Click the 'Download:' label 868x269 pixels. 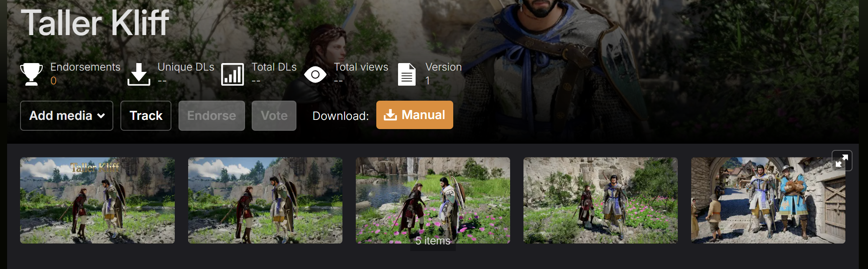(341, 116)
